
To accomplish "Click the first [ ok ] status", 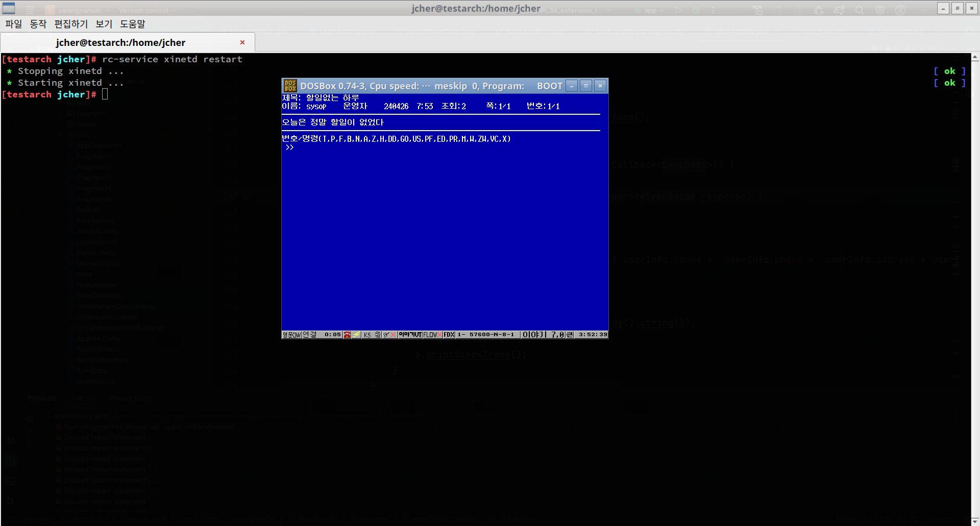I will tap(949, 71).
